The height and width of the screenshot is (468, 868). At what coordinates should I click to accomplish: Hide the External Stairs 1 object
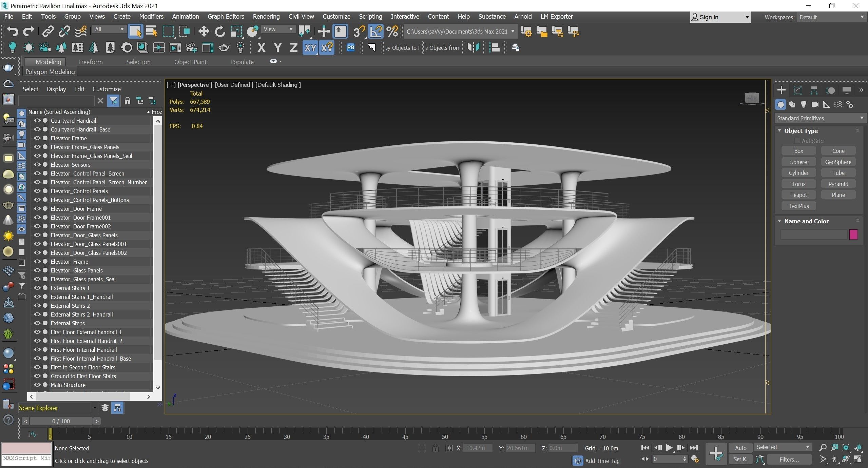[x=37, y=288]
